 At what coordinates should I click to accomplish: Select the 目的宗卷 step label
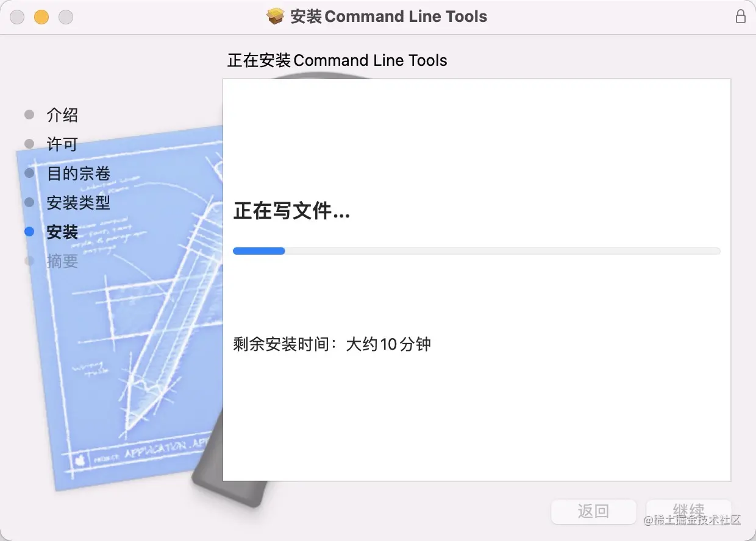(79, 174)
